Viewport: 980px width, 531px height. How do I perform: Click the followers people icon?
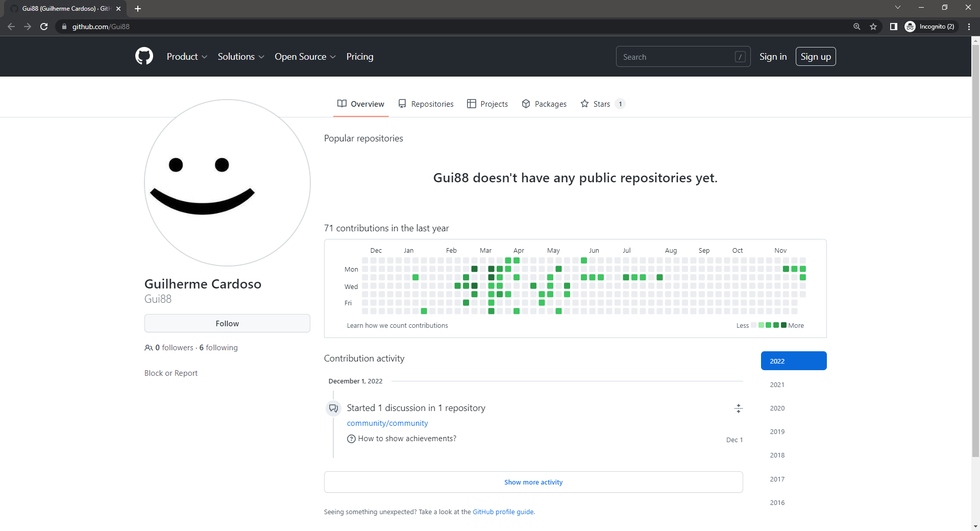149,348
